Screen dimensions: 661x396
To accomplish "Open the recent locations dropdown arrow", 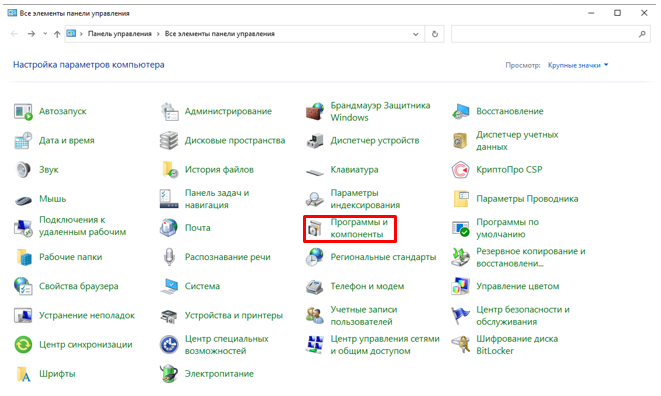I will [45, 34].
